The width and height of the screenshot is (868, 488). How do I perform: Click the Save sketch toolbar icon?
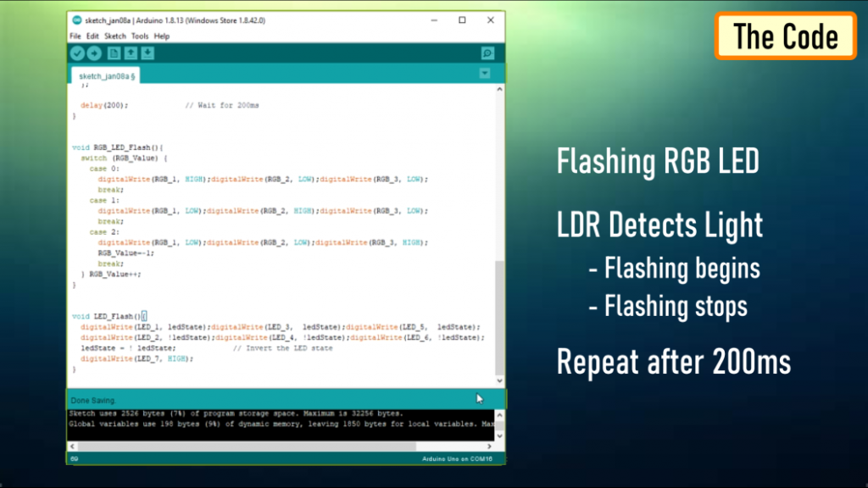(147, 53)
